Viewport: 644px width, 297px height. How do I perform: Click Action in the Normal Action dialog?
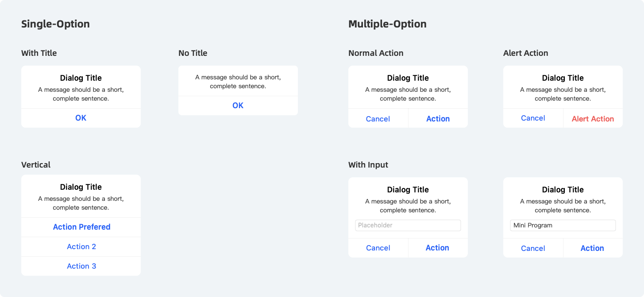click(x=438, y=119)
